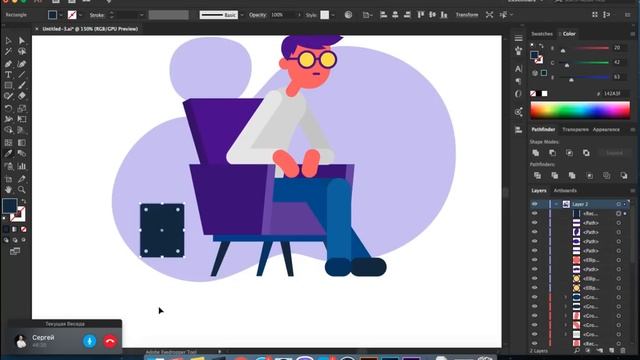Select the Scale tool
The image size is (640, 360).
22,108
